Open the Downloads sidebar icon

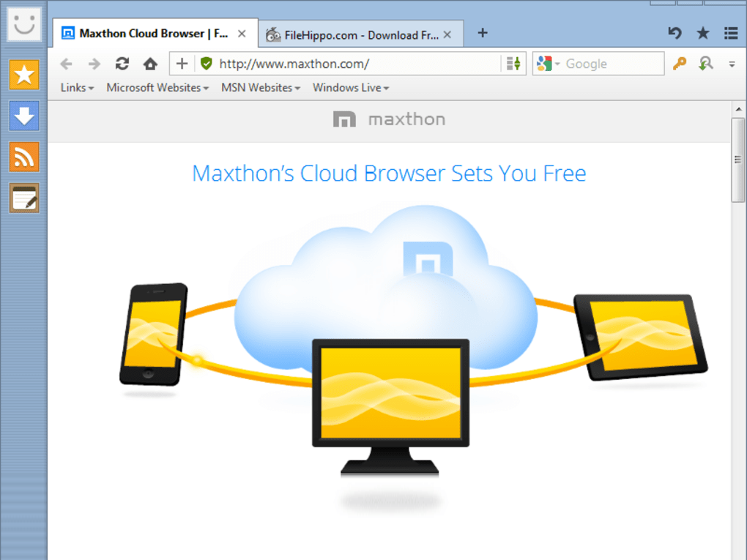(x=24, y=116)
